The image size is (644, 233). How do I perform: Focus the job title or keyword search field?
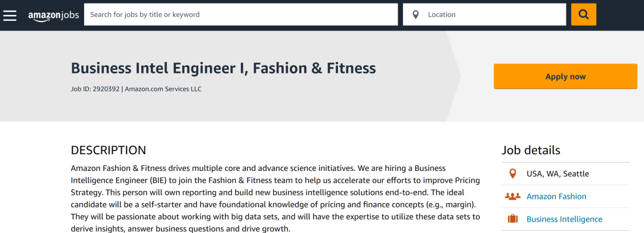241,14
